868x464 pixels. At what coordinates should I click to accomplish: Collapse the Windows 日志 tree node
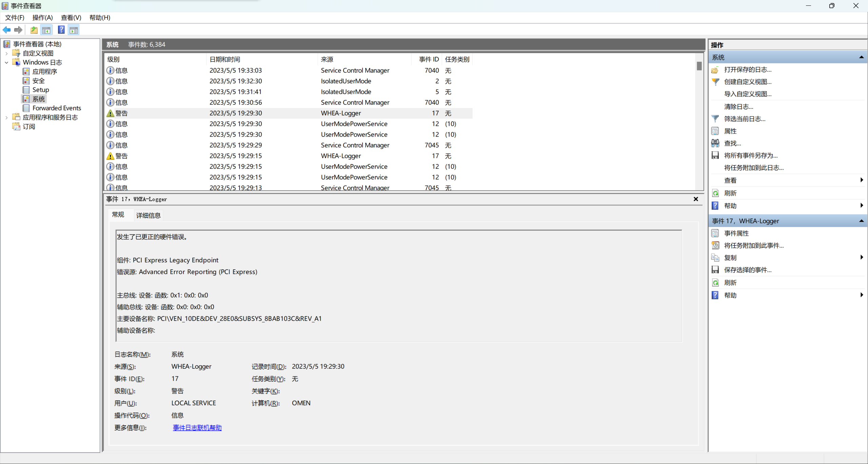[x=6, y=62]
